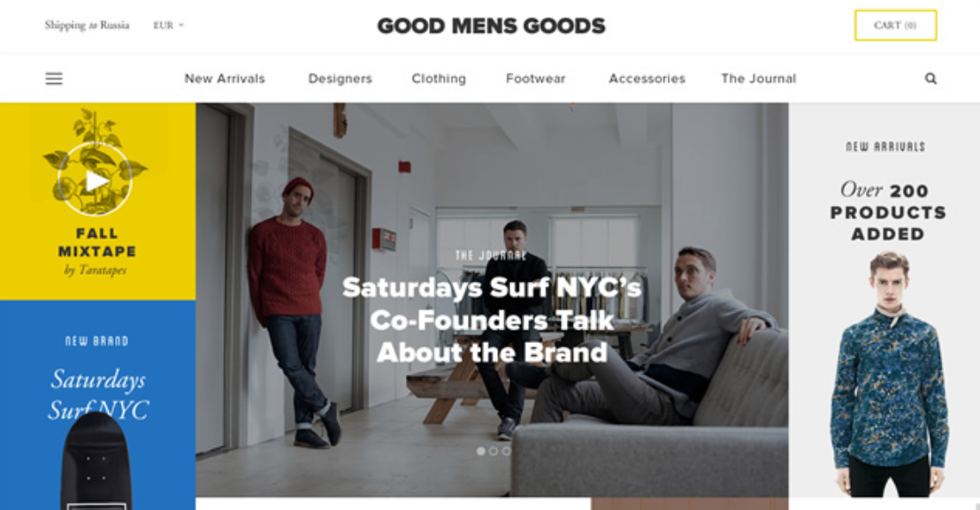The height and width of the screenshot is (510, 980).
Task: Click the search magnifier icon
Action: (x=930, y=79)
